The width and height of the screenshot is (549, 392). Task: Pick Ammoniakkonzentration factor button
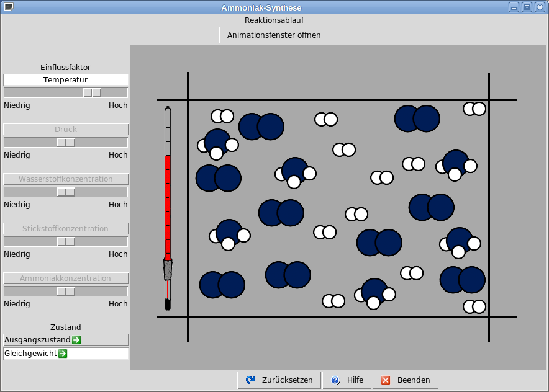(x=66, y=278)
